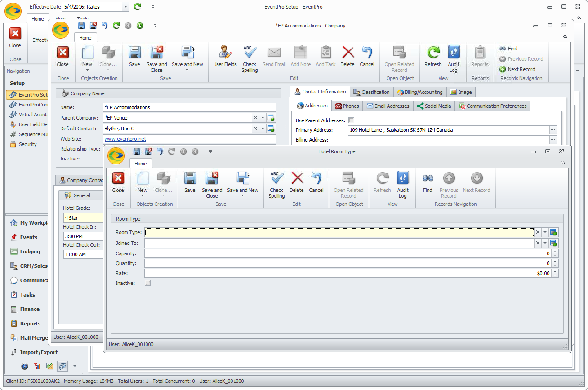Viewport: 588px width, 390px height.
Task: Click Delete in Hotel Room Type ribbon
Action: (297, 182)
